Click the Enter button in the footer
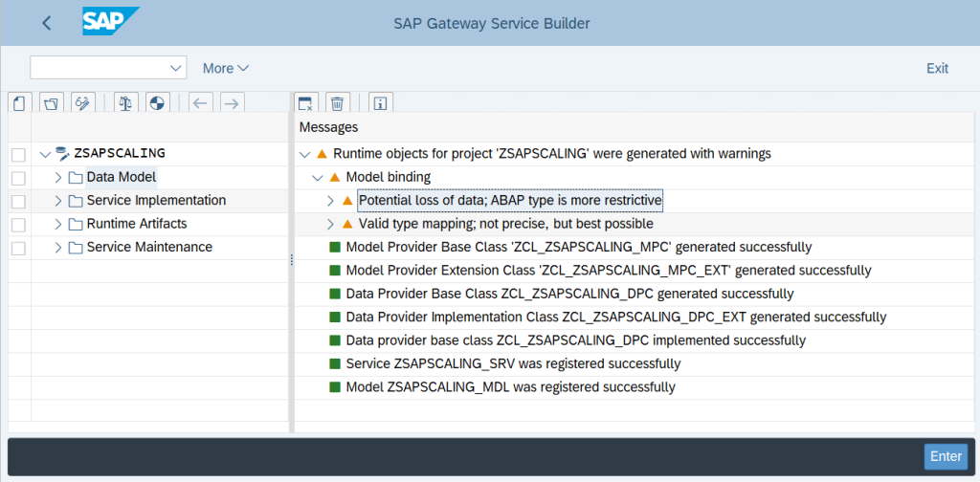980x482 pixels. point(946,456)
